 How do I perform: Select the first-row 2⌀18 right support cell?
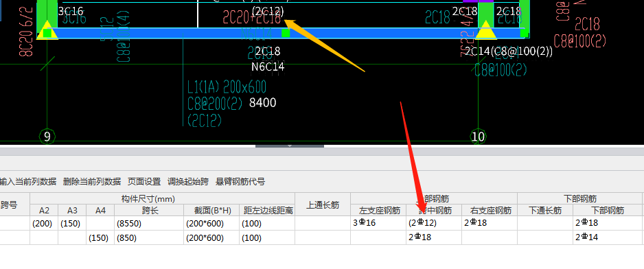[489, 223]
